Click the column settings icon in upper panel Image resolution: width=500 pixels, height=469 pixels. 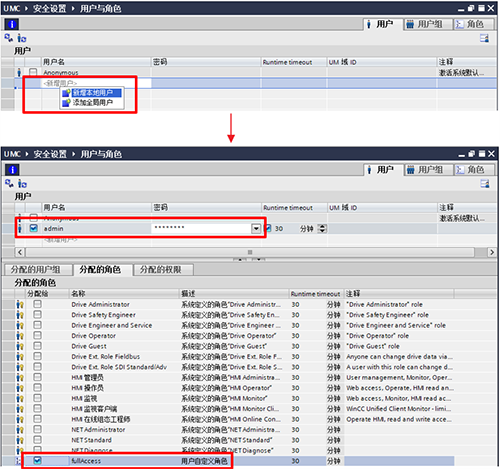(x=485, y=38)
